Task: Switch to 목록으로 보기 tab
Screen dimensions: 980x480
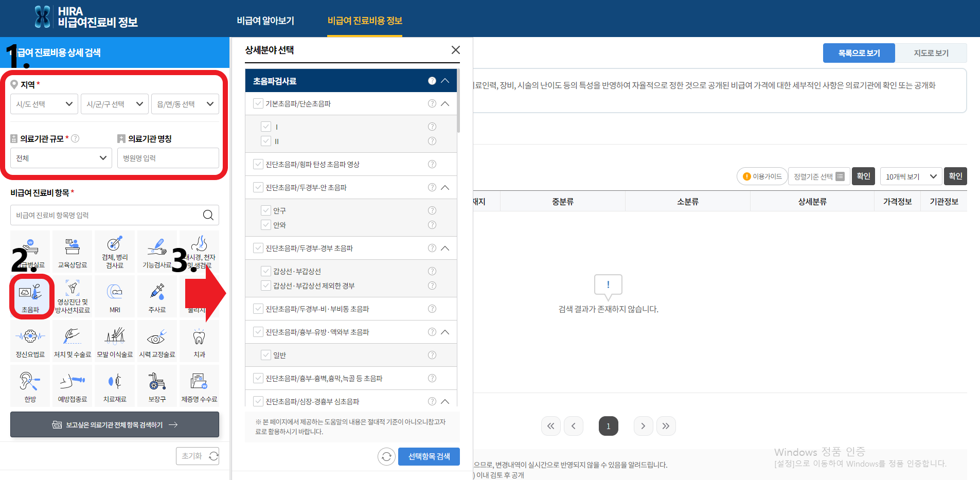Action: pos(859,53)
